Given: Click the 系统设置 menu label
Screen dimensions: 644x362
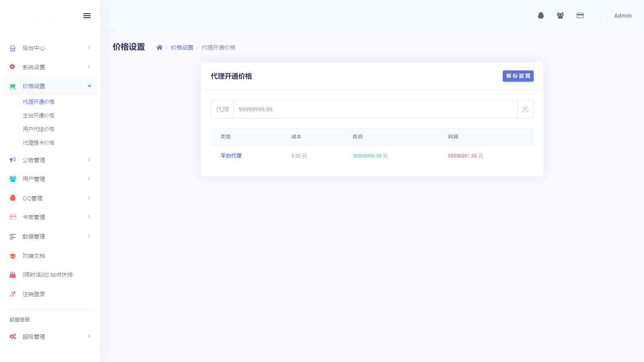Looking at the screenshot, I should point(34,67).
